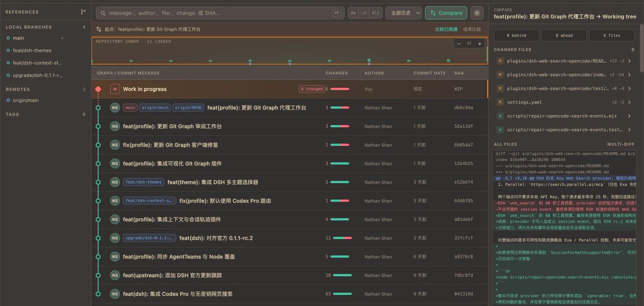Increase sonar zoom with the plus button
The width and height of the screenshot is (644, 306).
480,43
